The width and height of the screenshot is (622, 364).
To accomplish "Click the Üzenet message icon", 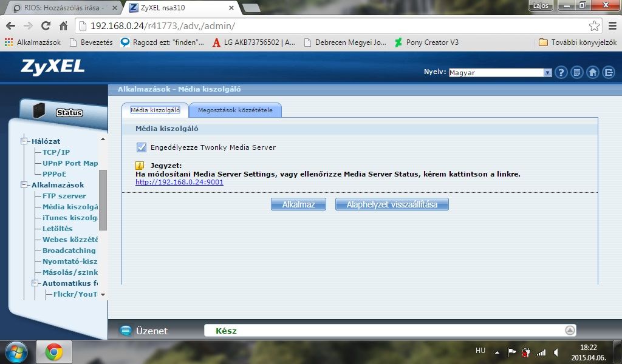I will pyautogui.click(x=126, y=331).
